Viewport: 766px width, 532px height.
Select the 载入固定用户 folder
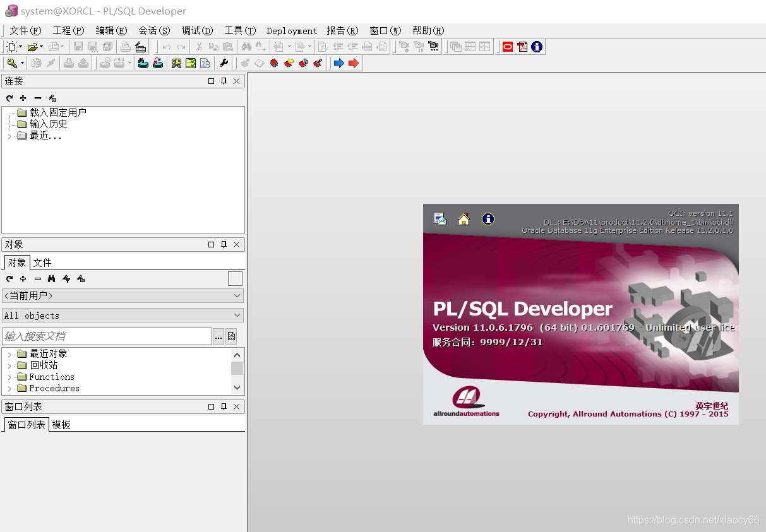click(x=51, y=112)
